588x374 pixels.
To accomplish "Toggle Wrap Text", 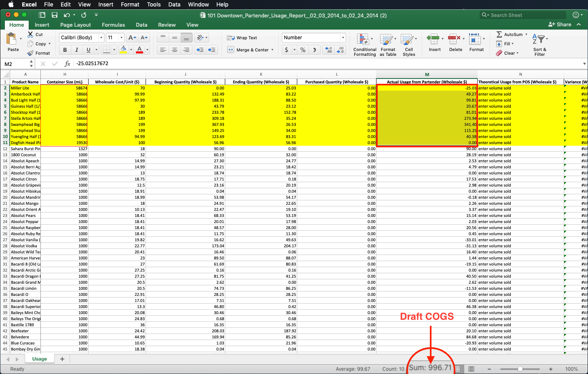I will coord(242,38).
